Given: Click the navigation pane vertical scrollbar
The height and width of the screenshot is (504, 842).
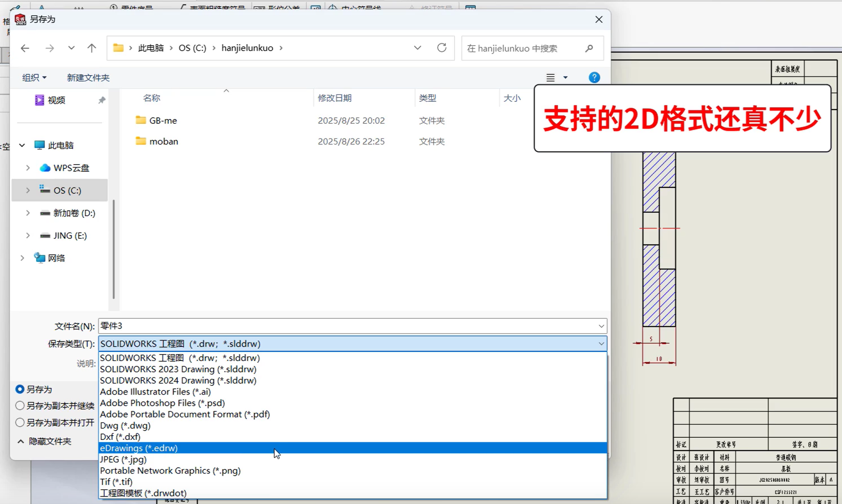Looking at the screenshot, I should (114, 249).
